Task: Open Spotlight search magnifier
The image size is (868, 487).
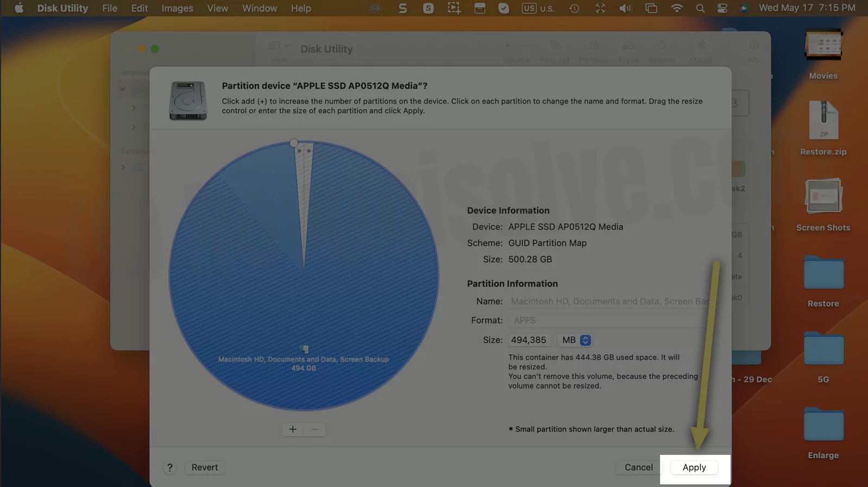Action: [700, 8]
